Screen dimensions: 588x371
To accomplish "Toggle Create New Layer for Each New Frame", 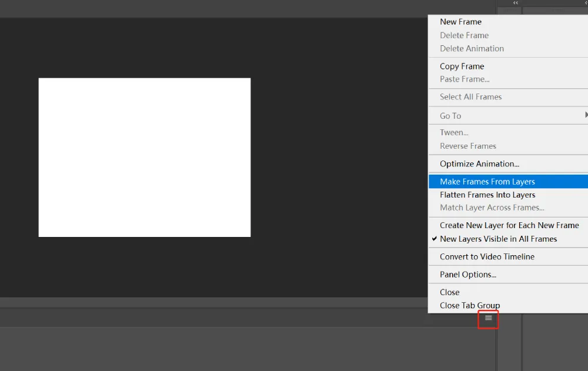I will [509, 225].
